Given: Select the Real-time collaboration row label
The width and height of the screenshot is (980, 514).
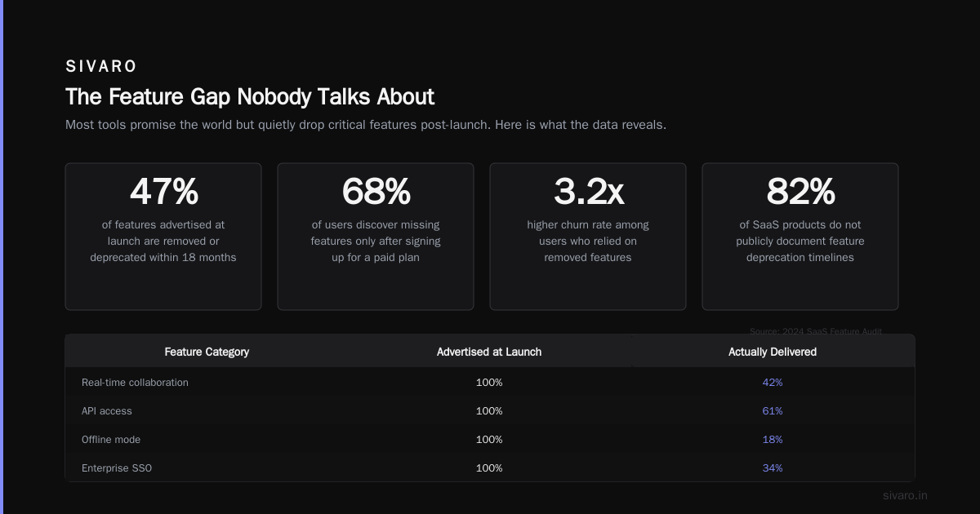Looking at the screenshot, I should pyautogui.click(x=135, y=383).
